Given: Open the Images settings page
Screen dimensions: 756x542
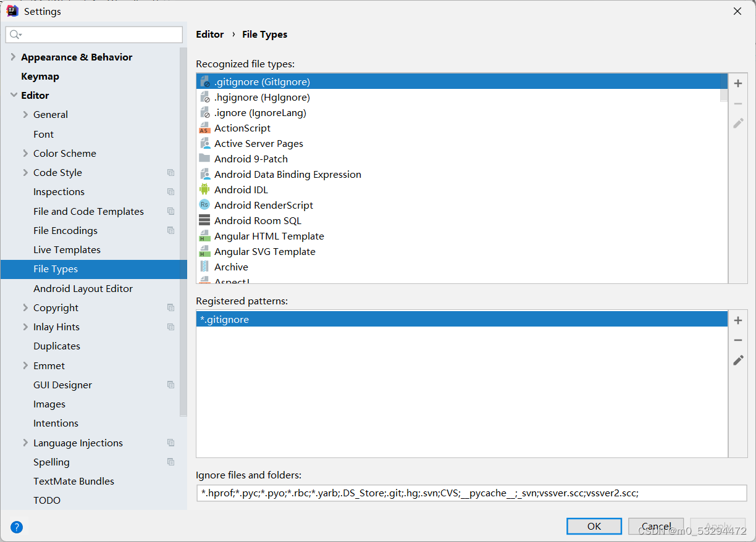Looking at the screenshot, I should 49,404.
